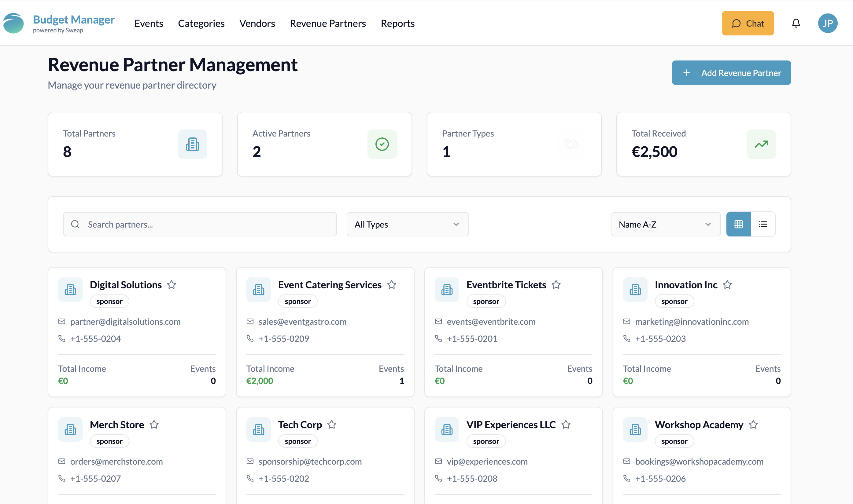Click VIP Experiences LLC building icon
The image size is (853, 504).
tap(447, 430)
